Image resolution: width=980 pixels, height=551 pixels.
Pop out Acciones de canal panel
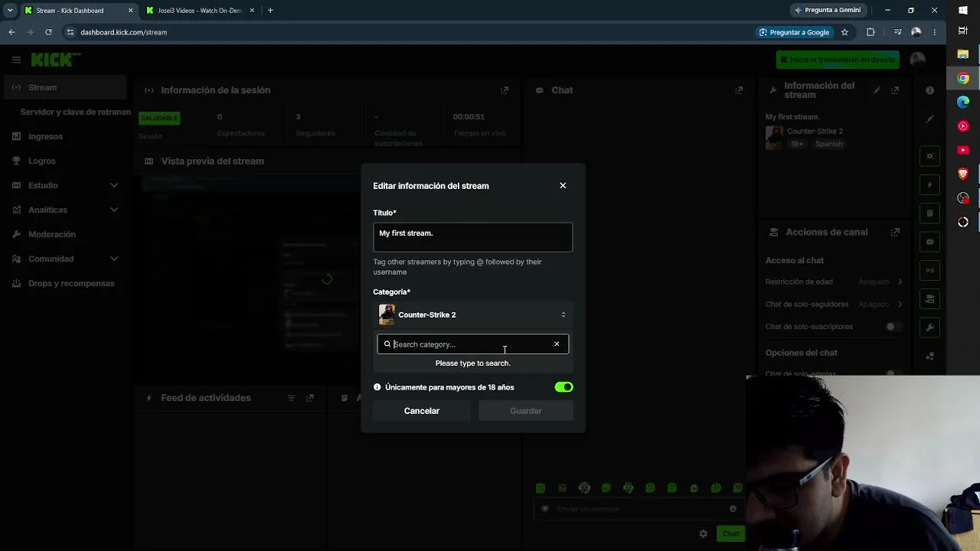pos(895,232)
